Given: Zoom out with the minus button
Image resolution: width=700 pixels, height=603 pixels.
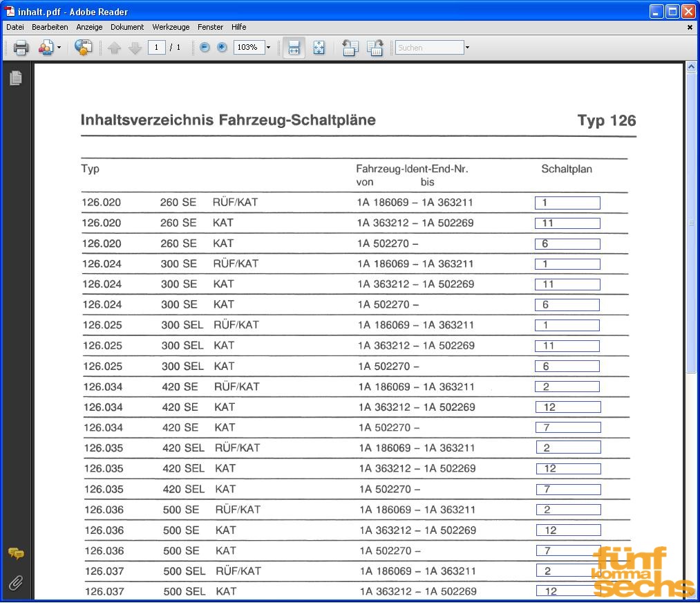Looking at the screenshot, I should click(x=205, y=47).
